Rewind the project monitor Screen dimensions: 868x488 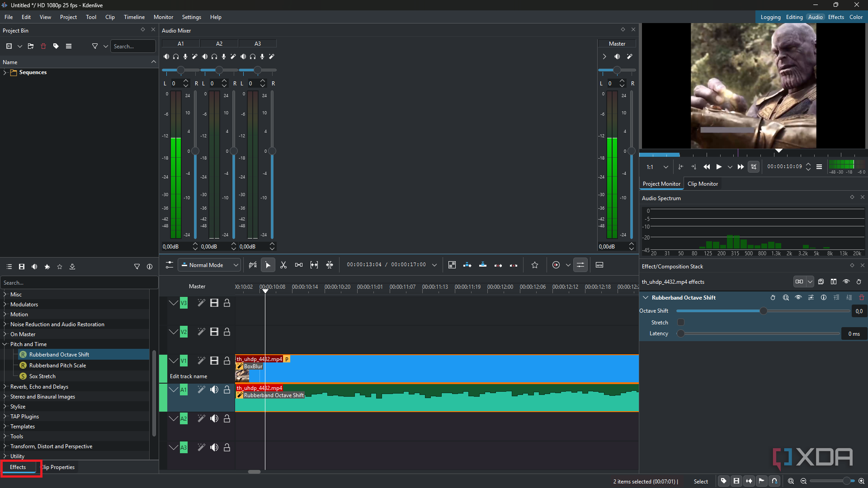click(707, 167)
